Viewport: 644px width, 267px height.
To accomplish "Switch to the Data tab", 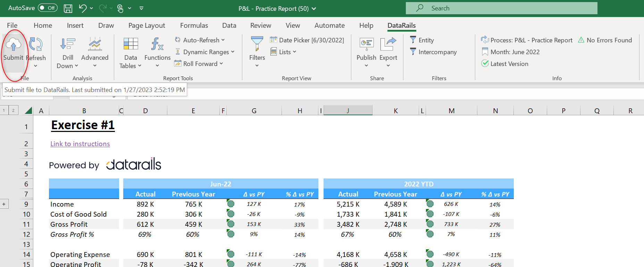I will click(229, 25).
